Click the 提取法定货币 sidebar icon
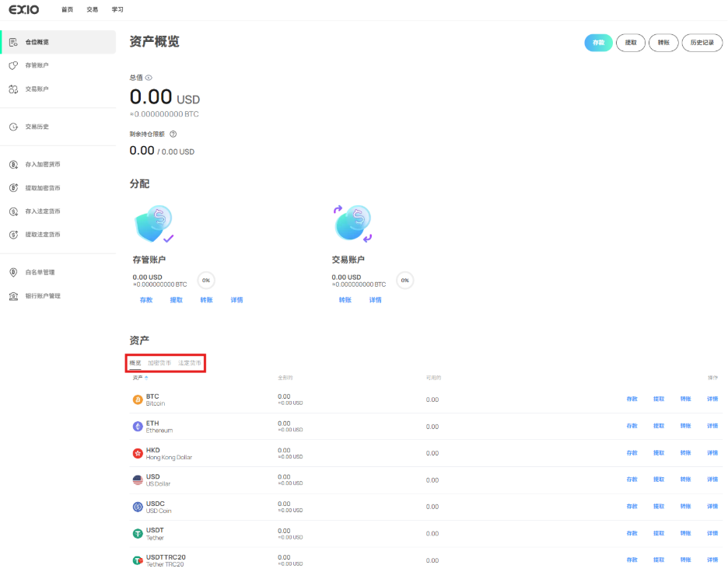The image size is (728, 572). click(13, 235)
